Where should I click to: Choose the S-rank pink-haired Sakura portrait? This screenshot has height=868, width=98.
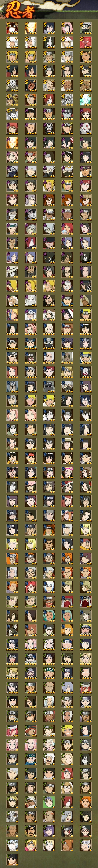pos(67,28)
